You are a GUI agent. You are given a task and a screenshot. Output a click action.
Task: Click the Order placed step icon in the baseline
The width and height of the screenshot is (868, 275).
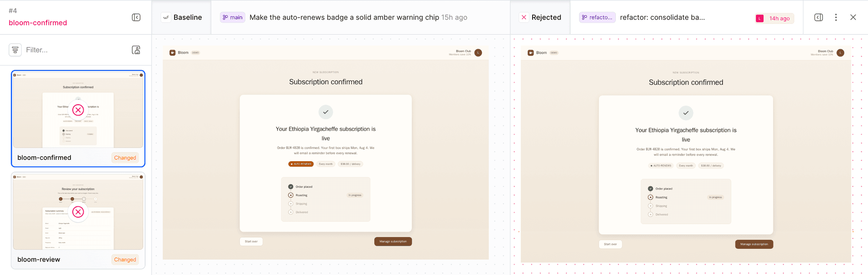[x=291, y=186]
